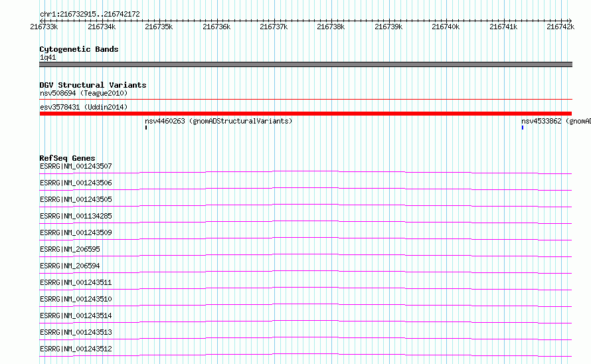Viewport: 591px width, 364px height.
Task: Click the small blue nsv4533862 variant marker
Action: (x=523, y=128)
